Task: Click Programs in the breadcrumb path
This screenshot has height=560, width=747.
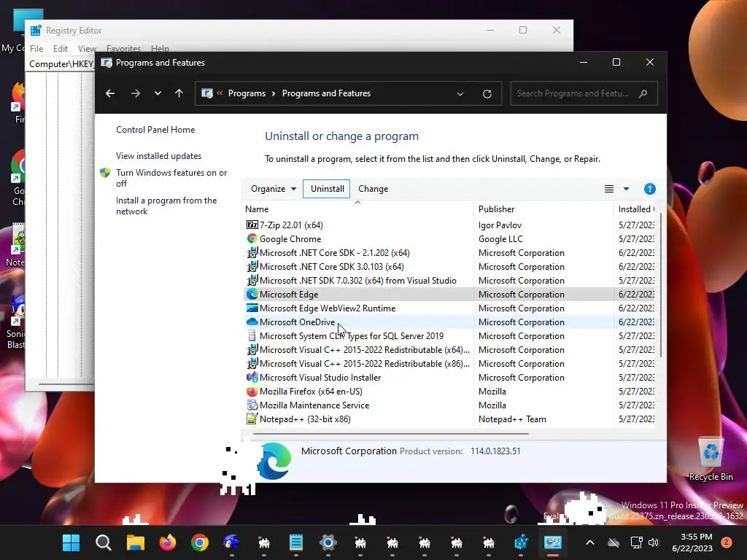Action: (x=247, y=93)
